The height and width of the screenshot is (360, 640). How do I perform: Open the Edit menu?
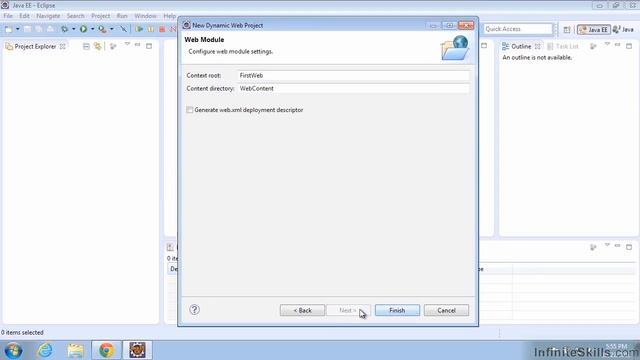pyautogui.click(x=24, y=16)
